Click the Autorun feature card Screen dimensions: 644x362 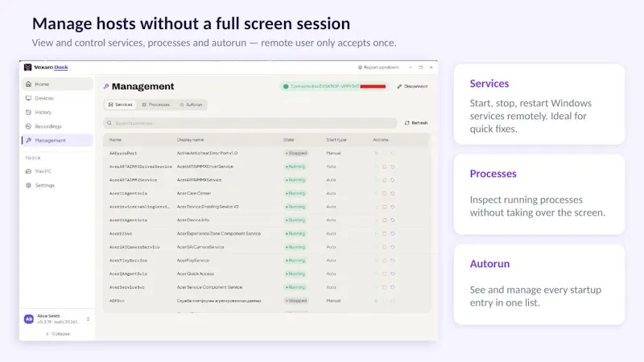tap(539, 285)
